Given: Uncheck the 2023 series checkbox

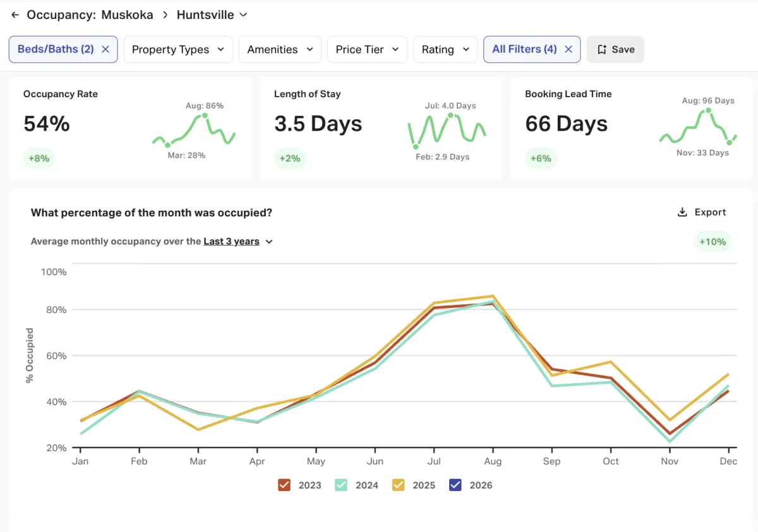Looking at the screenshot, I should click(284, 485).
